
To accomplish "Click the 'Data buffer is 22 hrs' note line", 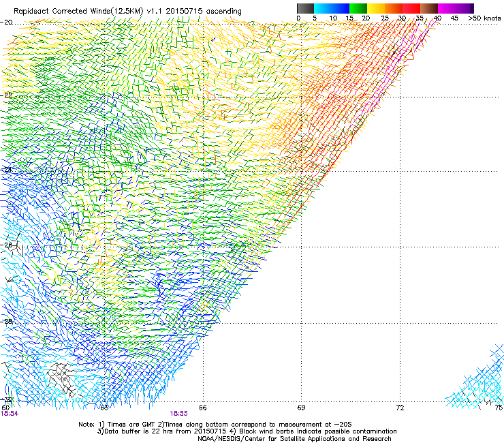I will (247, 431).
